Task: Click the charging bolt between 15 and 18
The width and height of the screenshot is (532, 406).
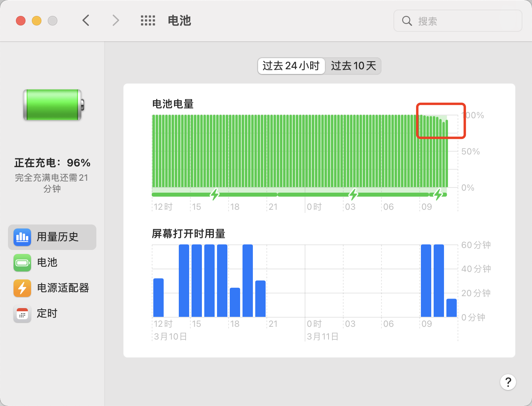Action: pos(215,195)
